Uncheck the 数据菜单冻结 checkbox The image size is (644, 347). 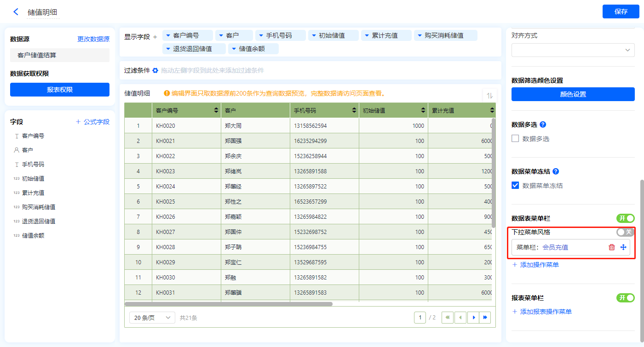click(x=515, y=186)
